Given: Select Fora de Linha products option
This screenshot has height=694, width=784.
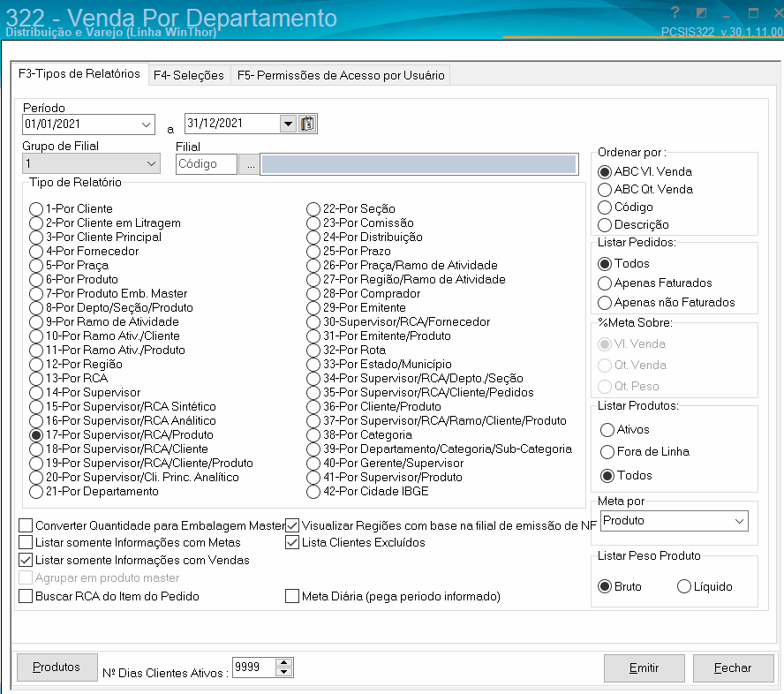Looking at the screenshot, I should (645, 452).
